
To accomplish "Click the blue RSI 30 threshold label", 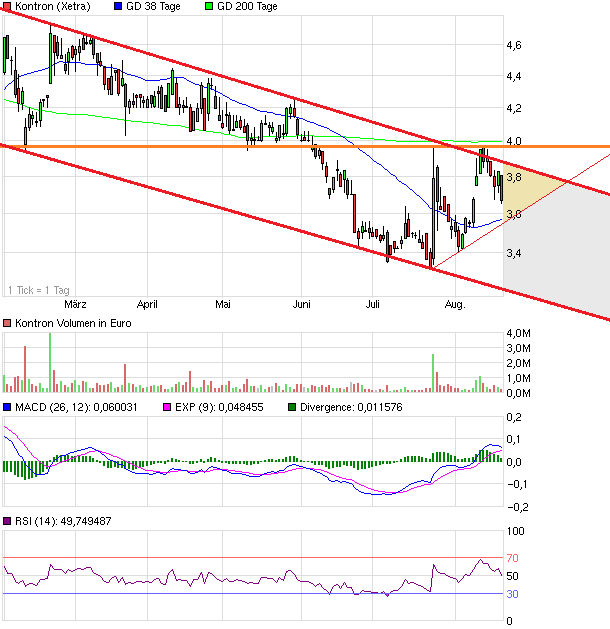I will pos(513,594).
